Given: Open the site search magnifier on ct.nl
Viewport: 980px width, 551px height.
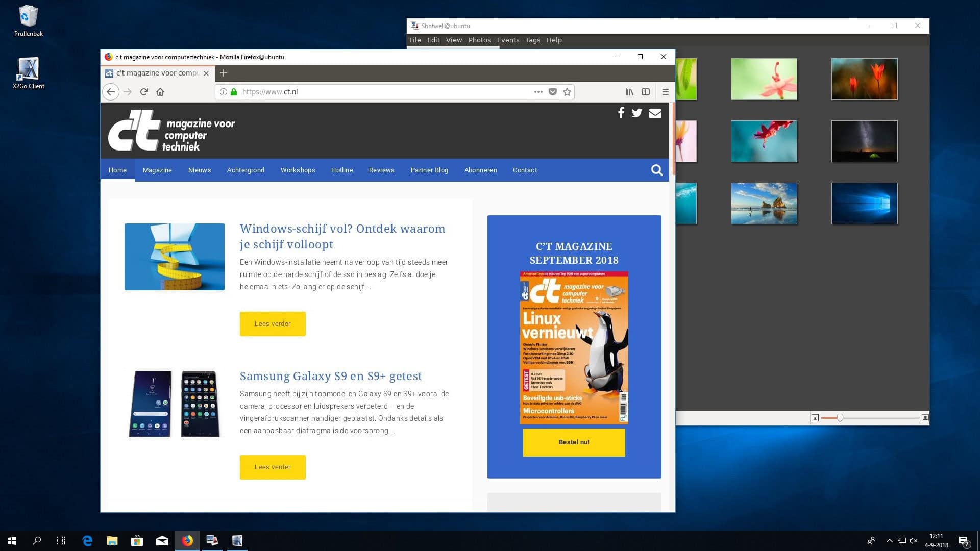Looking at the screenshot, I should tap(657, 170).
